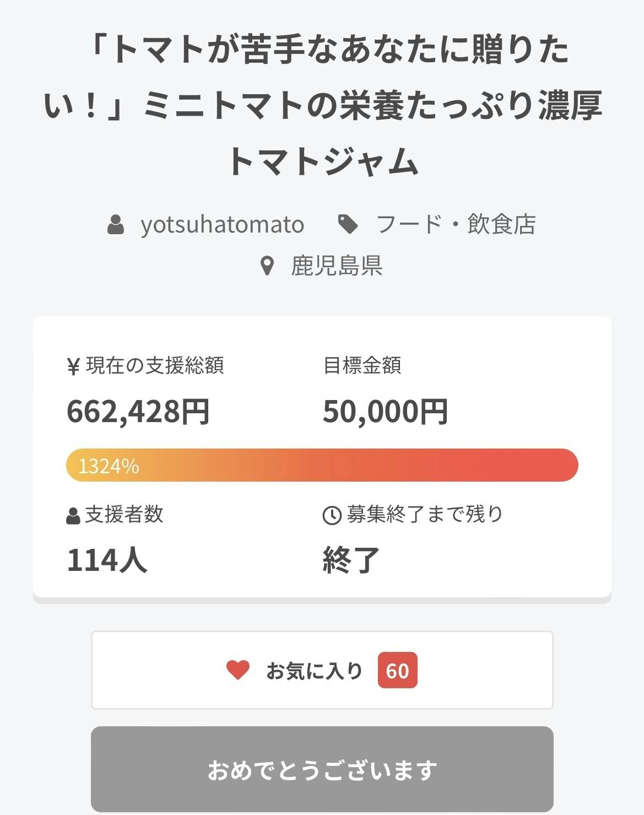Click the 662,428円 total support amount
Viewport: 644px width, 815px height.
(x=138, y=412)
